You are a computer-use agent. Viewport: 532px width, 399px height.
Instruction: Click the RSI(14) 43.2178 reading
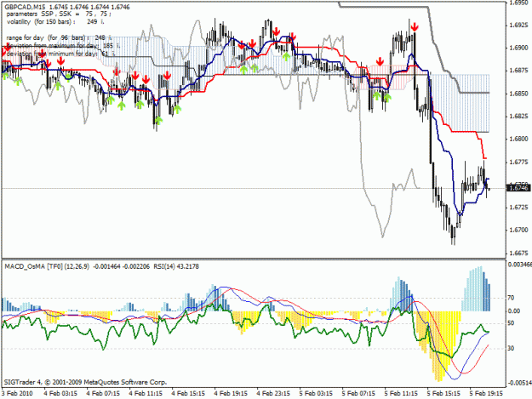coord(176,267)
